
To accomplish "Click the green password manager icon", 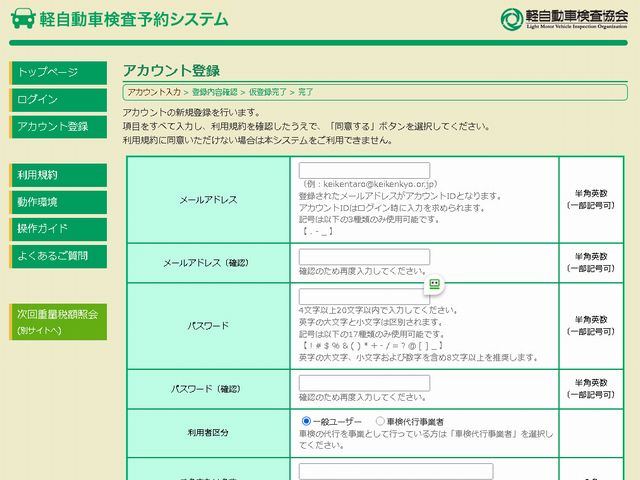I will pyautogui.click(x=434, y=285).
